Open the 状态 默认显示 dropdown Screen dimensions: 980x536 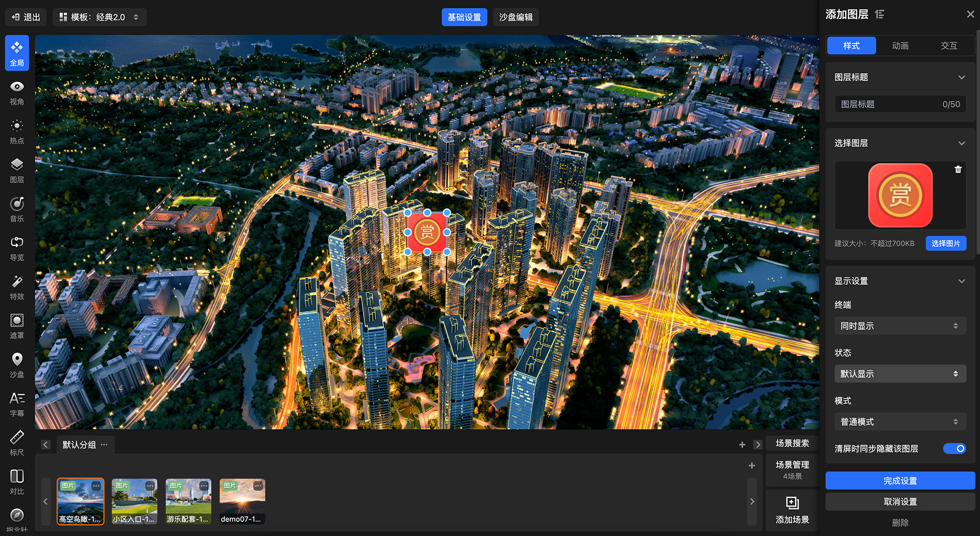[x=900, y=374]
